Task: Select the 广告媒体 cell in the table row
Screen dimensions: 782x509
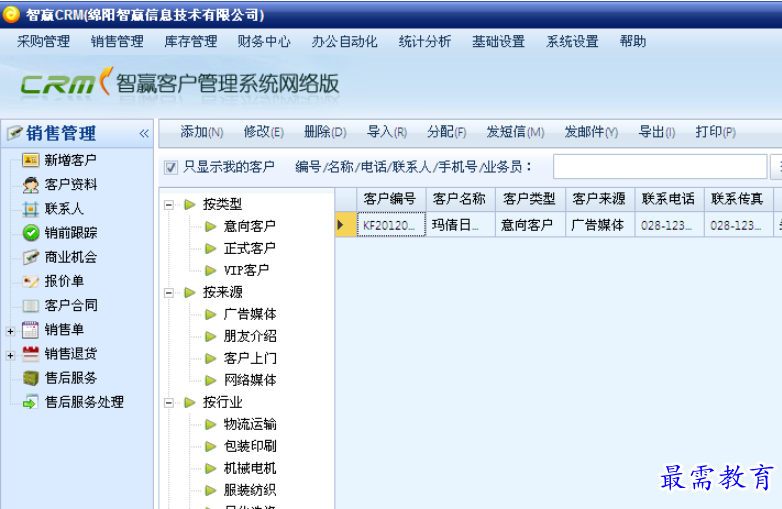Action: coord(599,225)
